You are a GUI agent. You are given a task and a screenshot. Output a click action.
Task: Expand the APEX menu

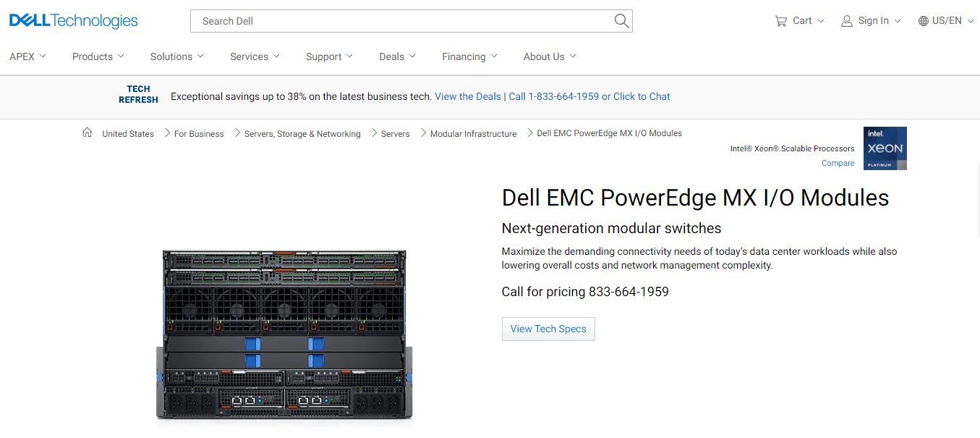27,56
